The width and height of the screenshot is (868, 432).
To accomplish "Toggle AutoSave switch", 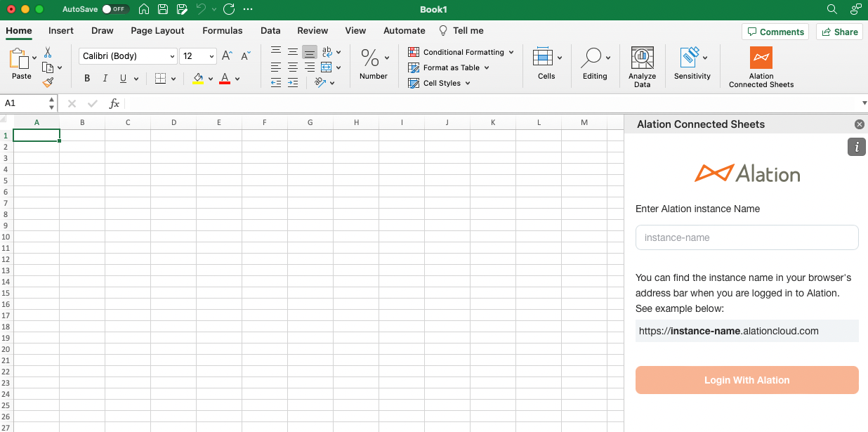I will (x=115, y=9).
